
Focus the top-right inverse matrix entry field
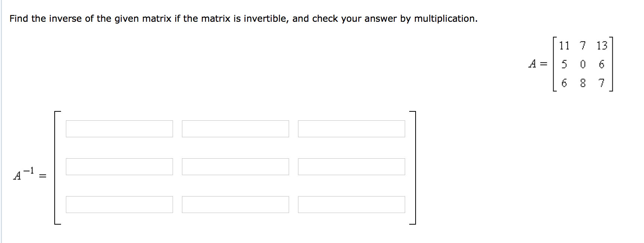(352, 129)
